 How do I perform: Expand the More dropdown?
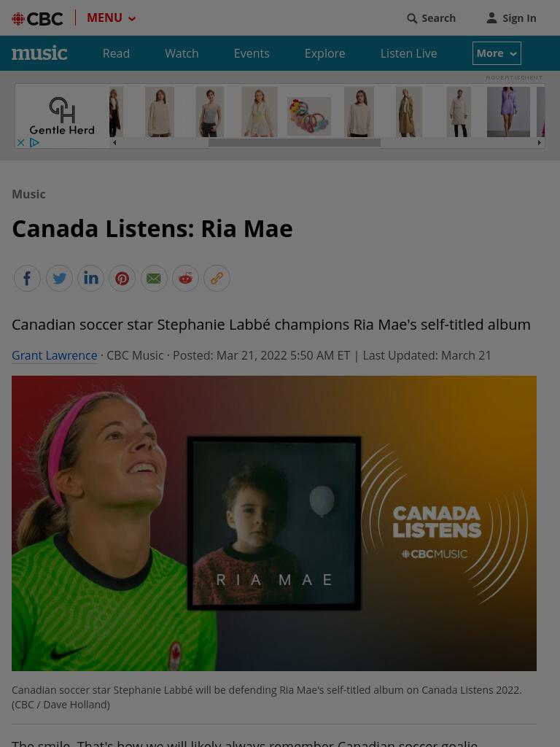(497, 53)
